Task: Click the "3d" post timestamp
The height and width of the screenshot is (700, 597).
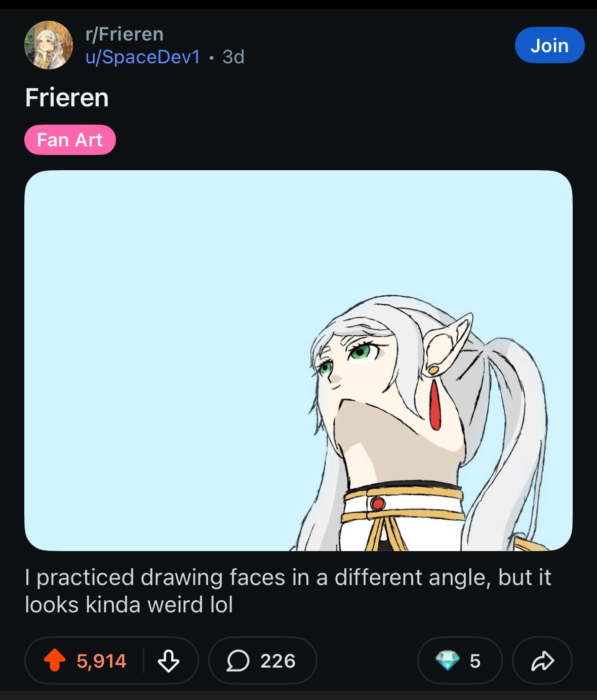Action: (x=233, y=57)
